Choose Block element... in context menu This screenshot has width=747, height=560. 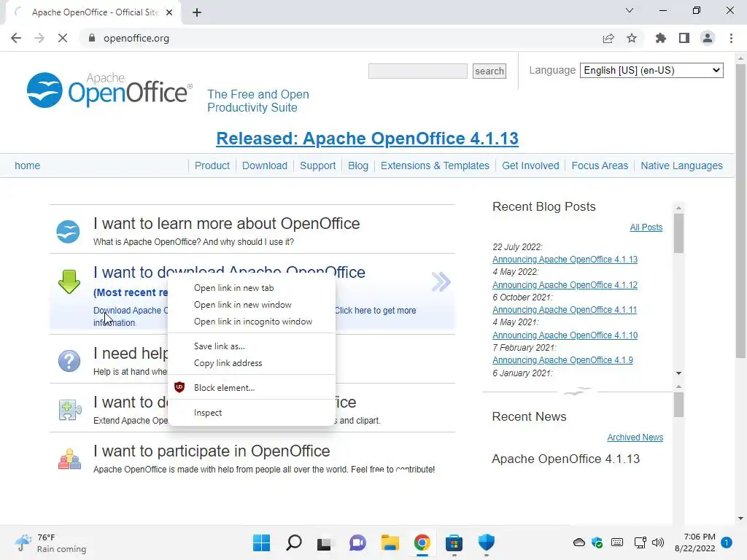click(x=252, y=388)
